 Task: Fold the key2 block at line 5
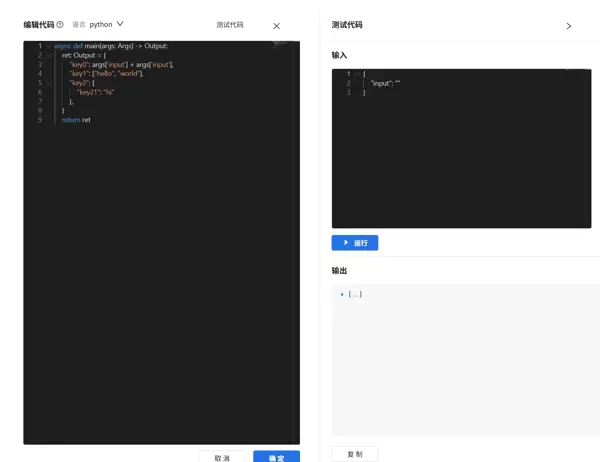click(x=49, y=83)
